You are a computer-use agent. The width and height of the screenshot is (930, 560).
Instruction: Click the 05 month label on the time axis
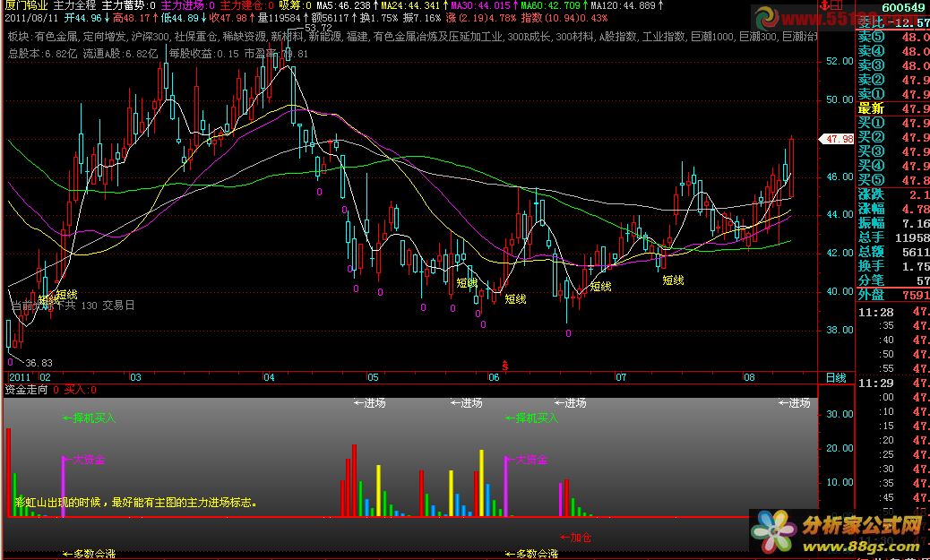[x=373, y=377]
